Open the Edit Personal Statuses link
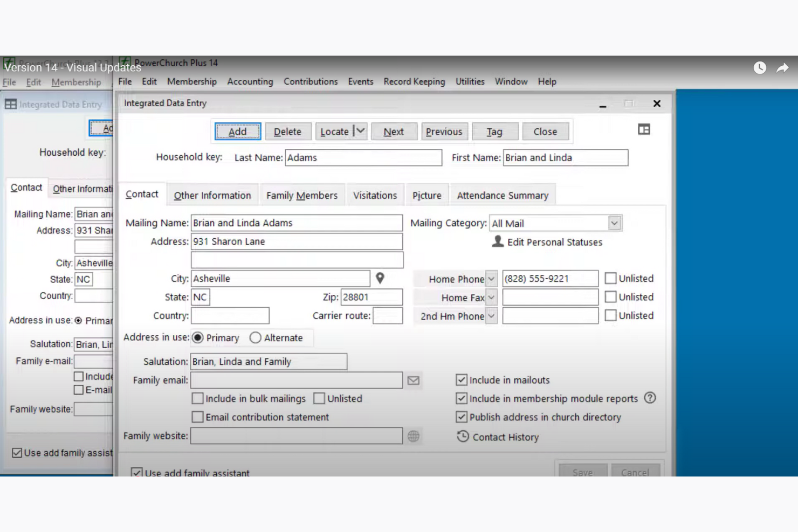Screen dimensions: 798x532 (555, 242)
